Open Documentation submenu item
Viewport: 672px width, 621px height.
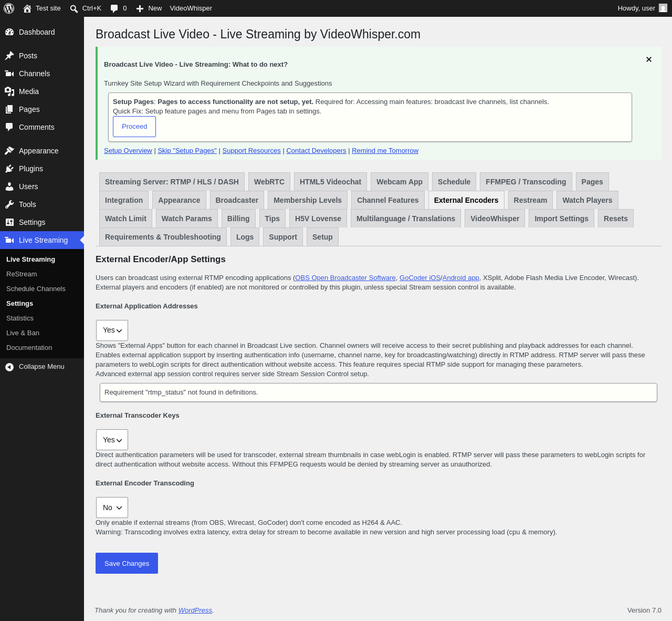[x=29, y=348]
